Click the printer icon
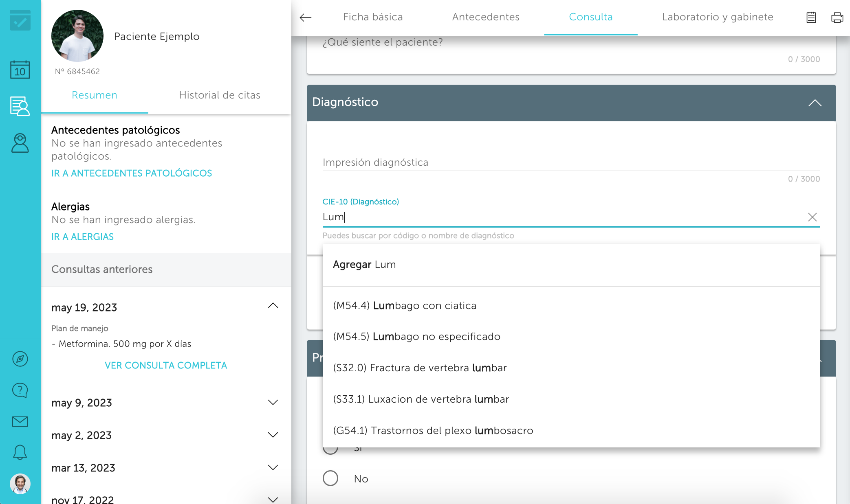The width and height of the screenshot is (850, 504). pyautogui.click(x=837, y=17)
